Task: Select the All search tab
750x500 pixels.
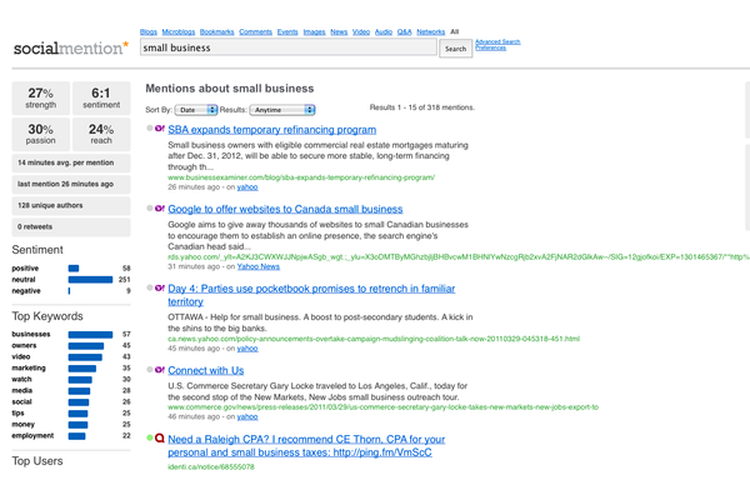Action: point(454,32)
